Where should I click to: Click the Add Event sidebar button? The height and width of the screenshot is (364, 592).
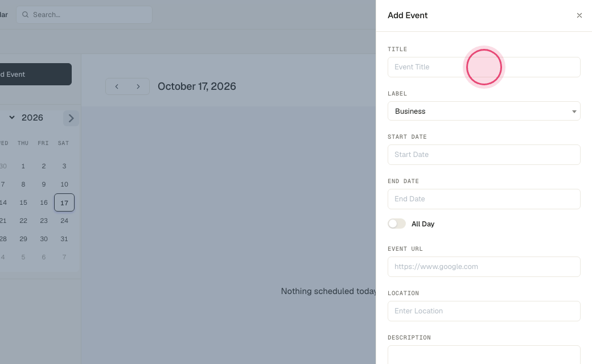coord(35,75)
